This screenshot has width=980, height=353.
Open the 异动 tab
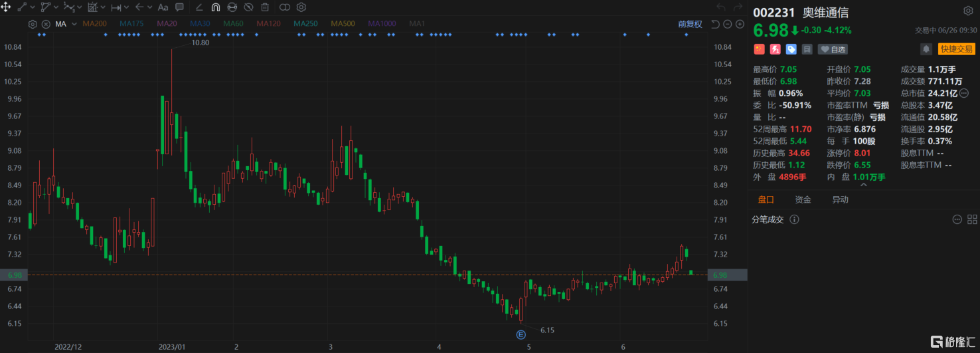click(x=840, y=199)
